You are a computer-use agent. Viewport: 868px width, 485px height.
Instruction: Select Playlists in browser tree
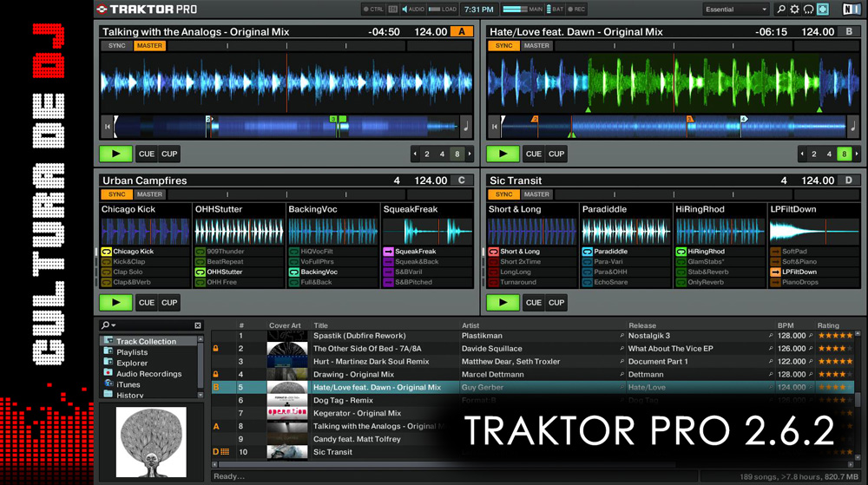coord(132,352)
